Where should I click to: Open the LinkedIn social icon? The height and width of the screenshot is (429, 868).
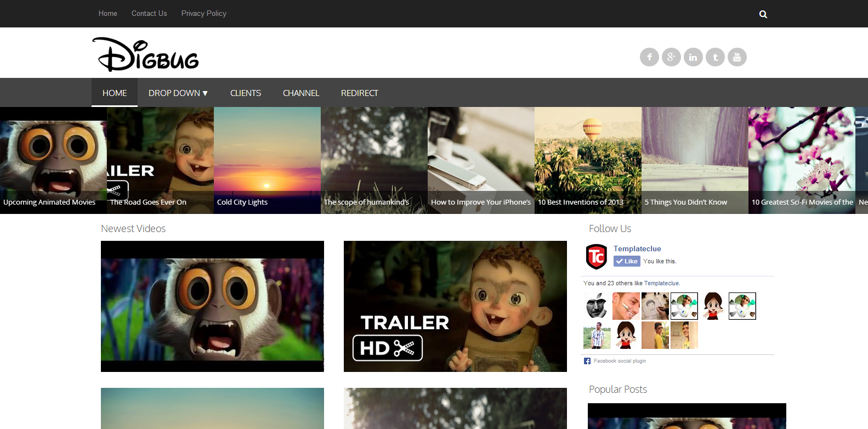[x=693, y=57]
